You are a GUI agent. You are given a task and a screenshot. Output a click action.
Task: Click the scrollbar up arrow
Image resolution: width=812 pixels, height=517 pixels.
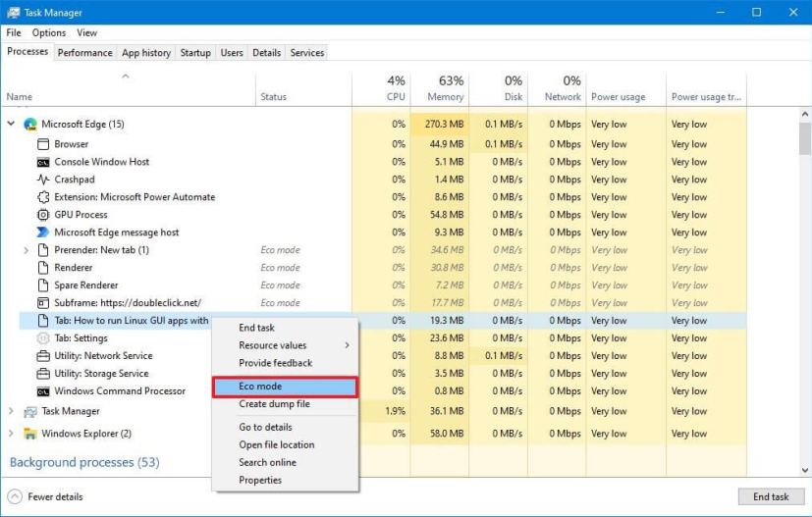805,114
